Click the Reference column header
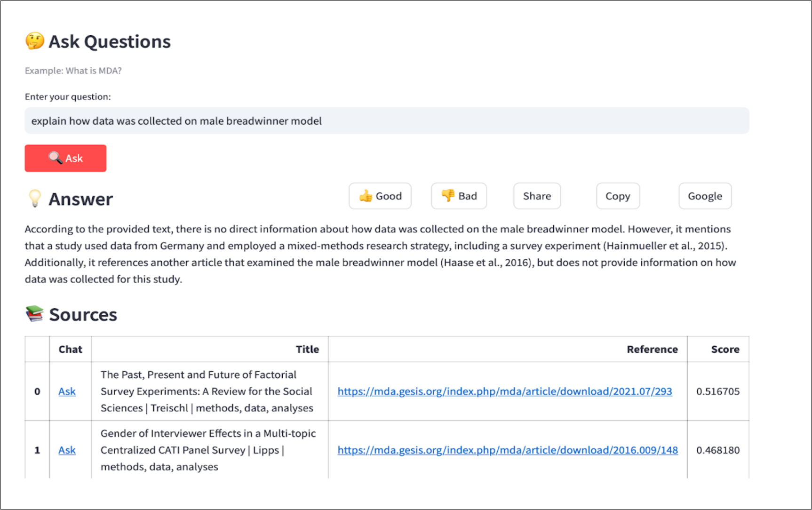The height and width of the screenshot is (510, 812). (652, 349)
